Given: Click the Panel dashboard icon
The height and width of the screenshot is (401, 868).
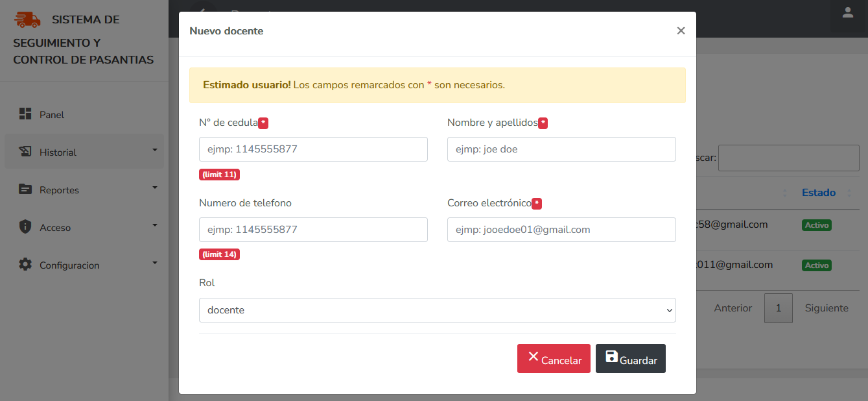Looking at the screenshot, I should click(x=25, y=114).
